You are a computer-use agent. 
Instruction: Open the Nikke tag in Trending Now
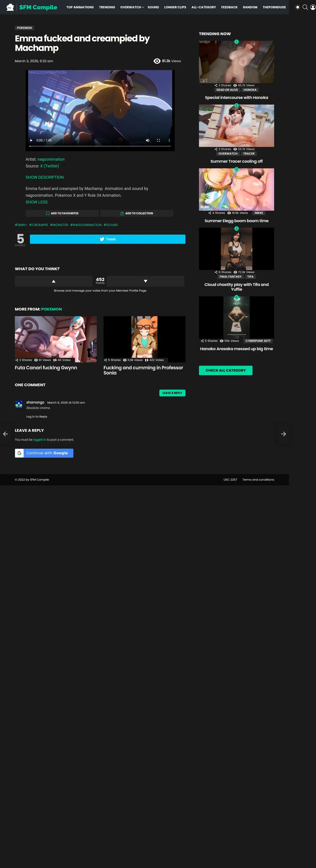[x=259, y=213]
